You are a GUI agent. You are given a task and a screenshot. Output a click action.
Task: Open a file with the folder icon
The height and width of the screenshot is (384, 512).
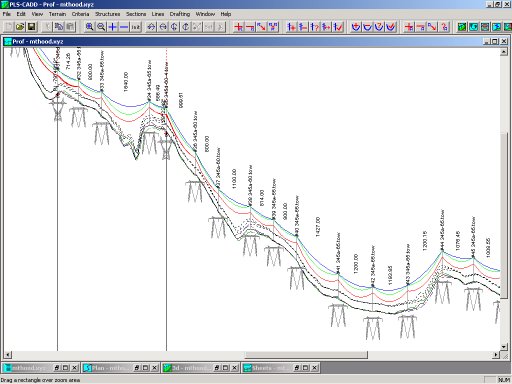(20, 27)
